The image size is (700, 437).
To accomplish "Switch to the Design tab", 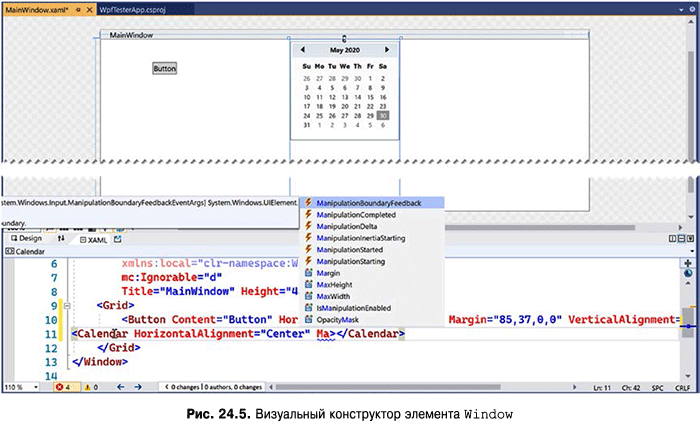I will point(25,239).
